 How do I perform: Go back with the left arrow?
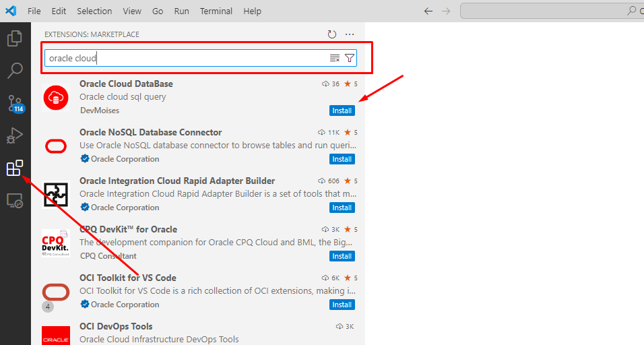428,11
